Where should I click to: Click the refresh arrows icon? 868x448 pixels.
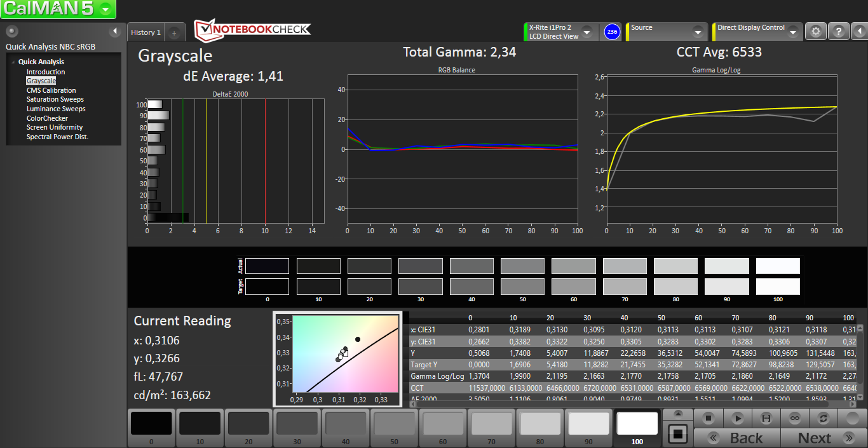(x=824, y=418)
